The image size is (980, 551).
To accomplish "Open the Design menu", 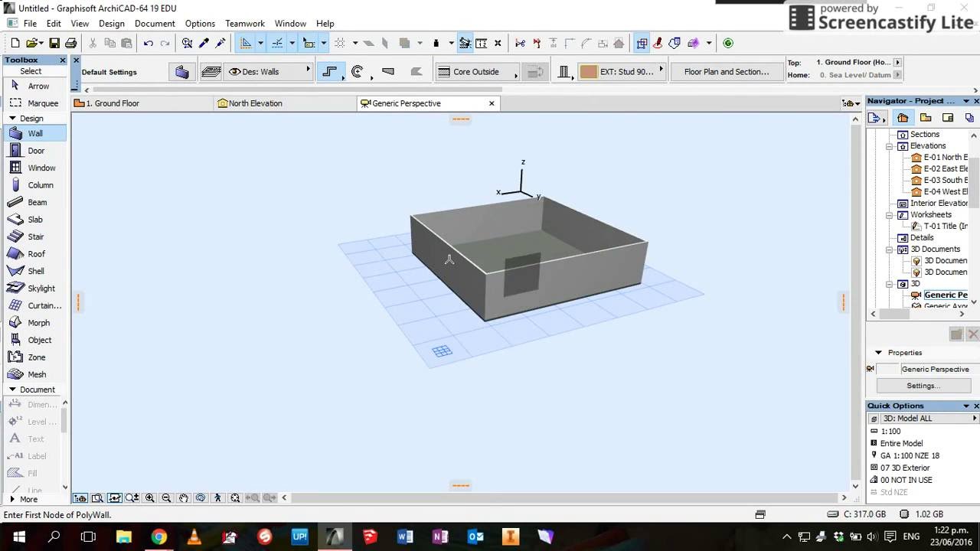I will coord(111,24).
